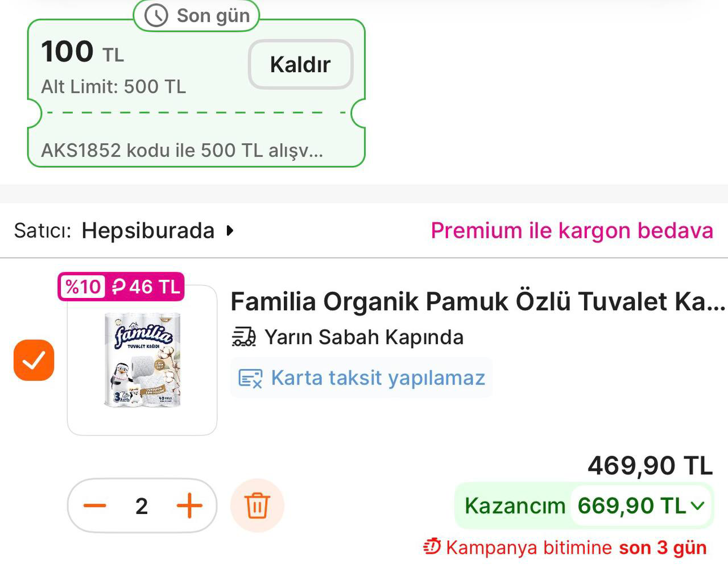Open the Premium ile kargon bedava link
This screenshot has width=728, height=580.
pos(572,231)
